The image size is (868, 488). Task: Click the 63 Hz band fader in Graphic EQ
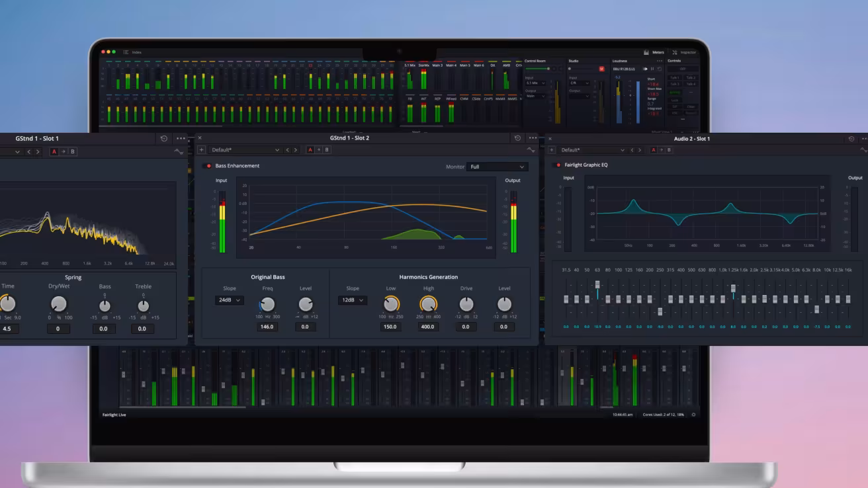point(597,285)
